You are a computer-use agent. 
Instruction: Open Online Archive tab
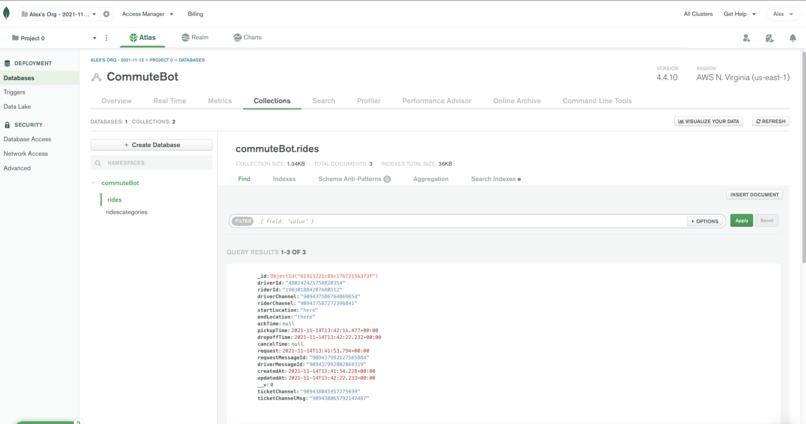pyautogui.click(x=517, y=101)
